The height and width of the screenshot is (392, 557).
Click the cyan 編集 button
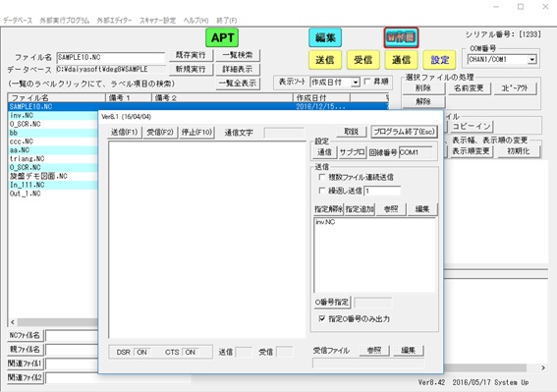pyautogui.click(x=325, y=37)
